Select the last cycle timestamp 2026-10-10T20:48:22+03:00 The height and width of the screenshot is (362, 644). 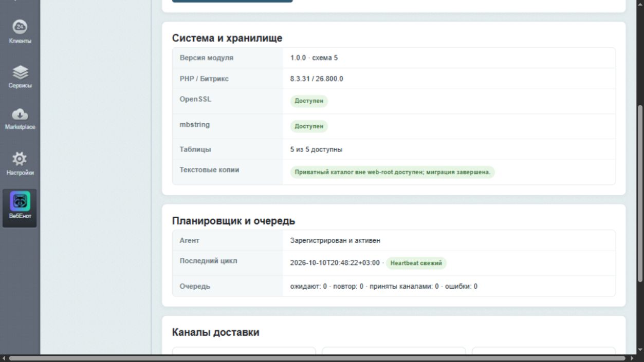pos(335,263)
